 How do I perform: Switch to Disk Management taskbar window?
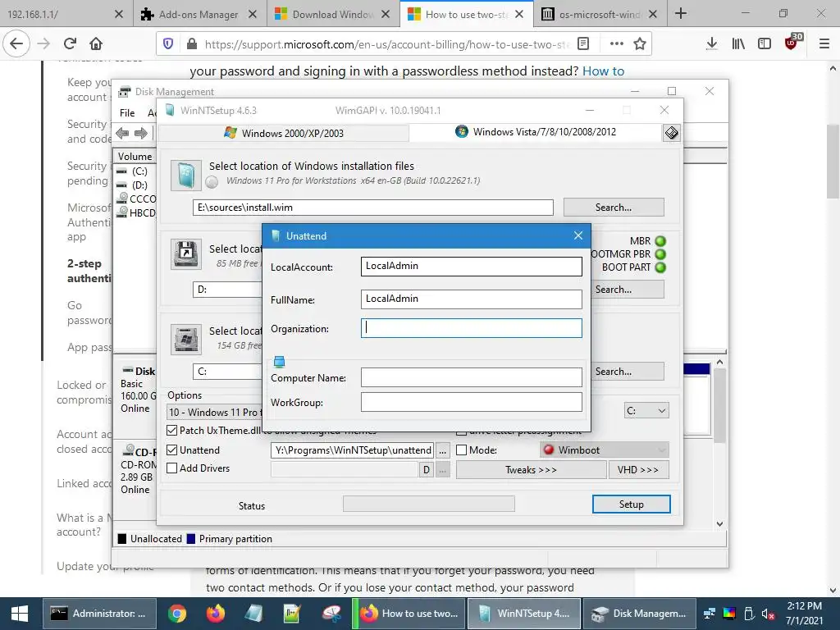(x=638, y=614)
